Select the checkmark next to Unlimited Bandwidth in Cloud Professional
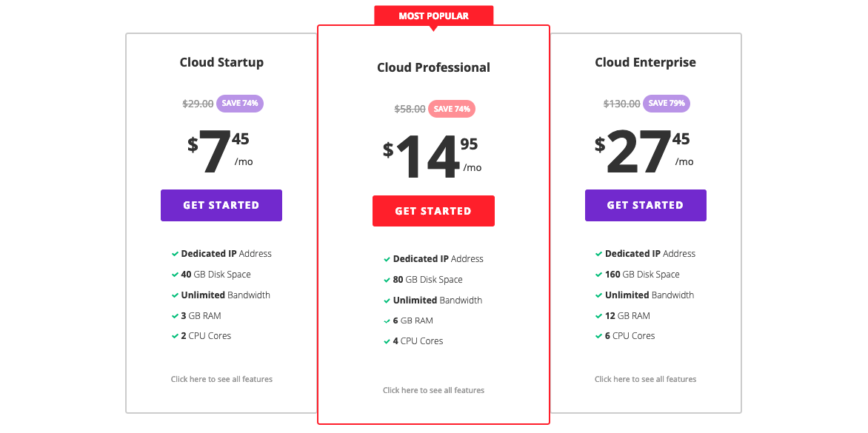The width and height of the screenshot is (868, 433). [387, 300]
